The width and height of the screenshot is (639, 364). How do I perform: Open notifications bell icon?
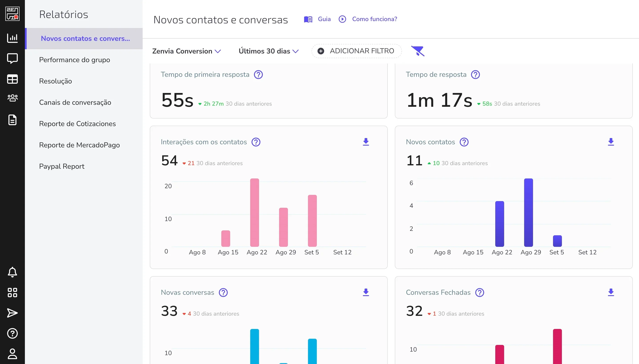click(12, 272)
